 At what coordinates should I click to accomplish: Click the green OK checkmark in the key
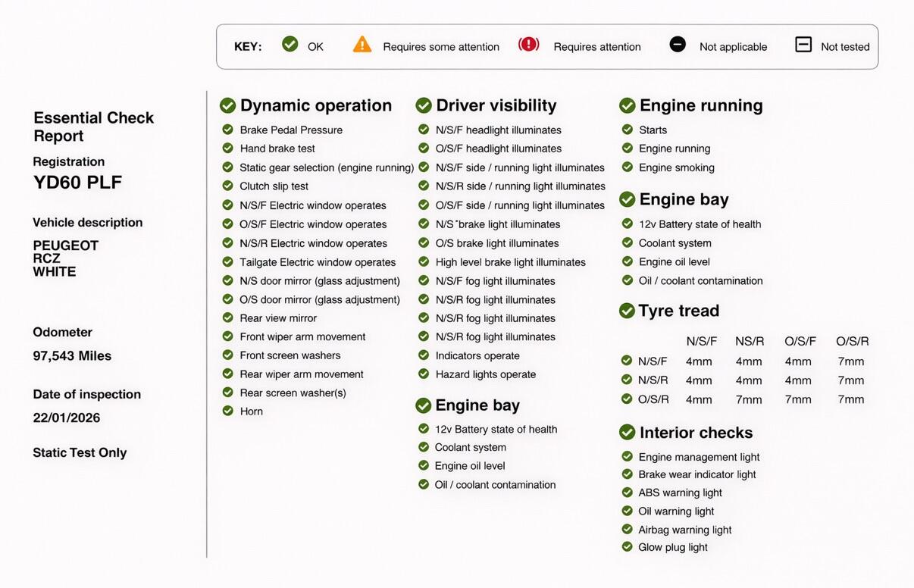[290, 45]
